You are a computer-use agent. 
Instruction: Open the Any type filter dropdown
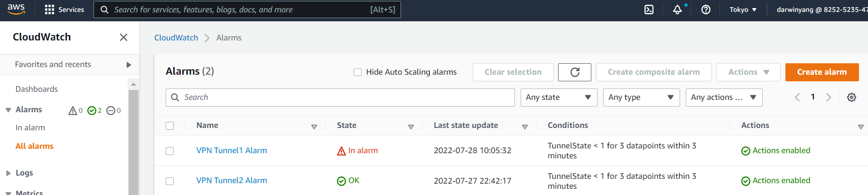pos(641,97)
